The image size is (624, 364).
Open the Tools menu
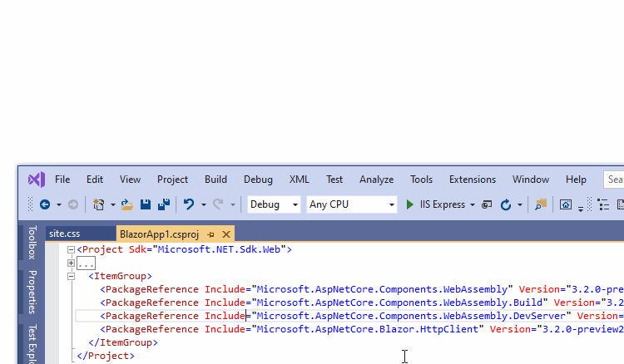click(422, 180)
